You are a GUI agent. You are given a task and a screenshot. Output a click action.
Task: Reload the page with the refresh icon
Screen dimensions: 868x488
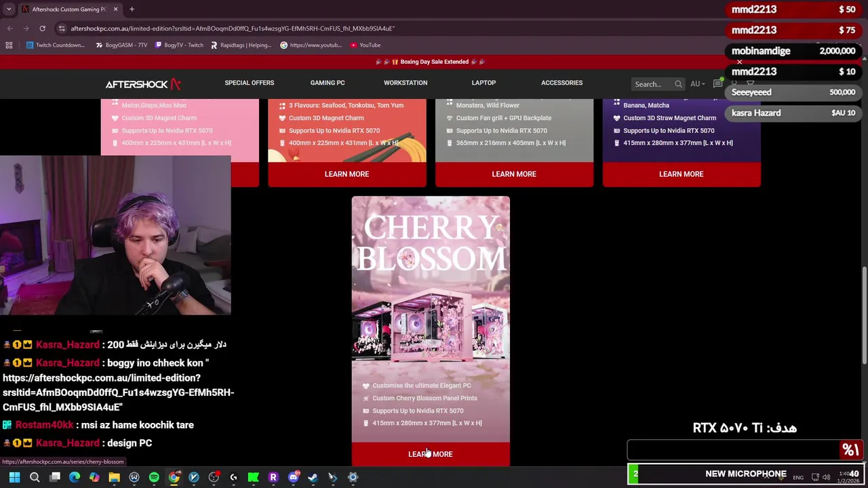coord(42,28)
